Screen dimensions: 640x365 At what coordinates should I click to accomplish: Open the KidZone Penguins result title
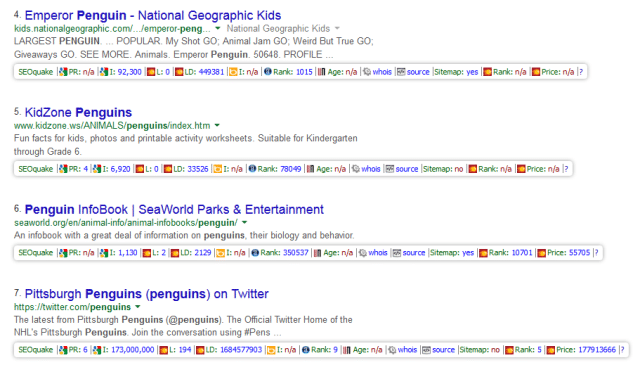point(78,112)
